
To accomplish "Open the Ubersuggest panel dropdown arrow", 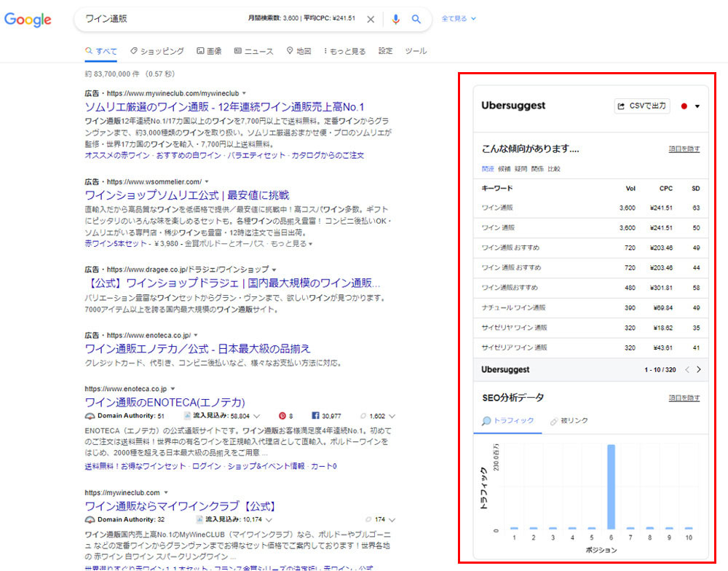I will 697,106.
